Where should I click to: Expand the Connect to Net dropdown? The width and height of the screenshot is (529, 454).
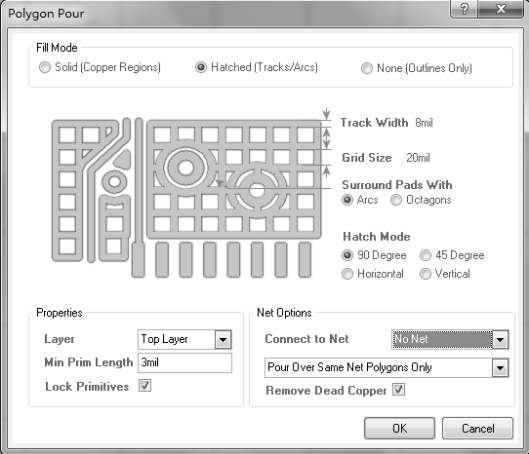click(x=500, y=339)
